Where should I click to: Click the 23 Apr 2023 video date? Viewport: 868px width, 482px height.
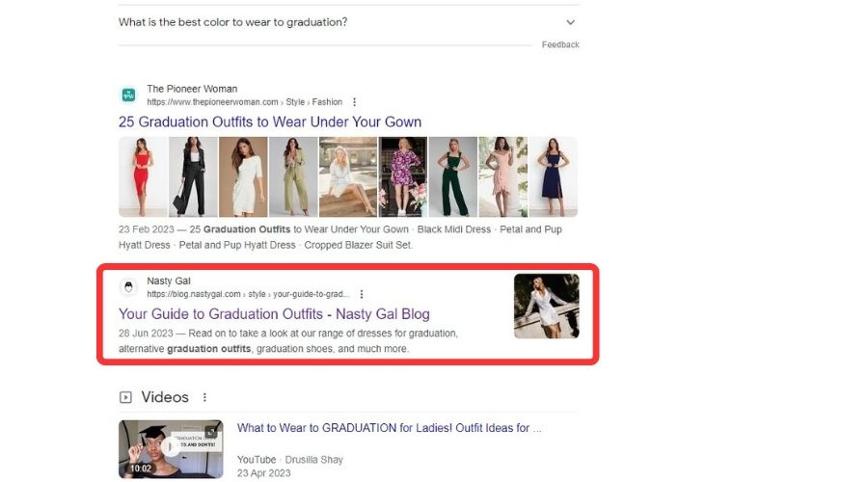coord(264,473)
